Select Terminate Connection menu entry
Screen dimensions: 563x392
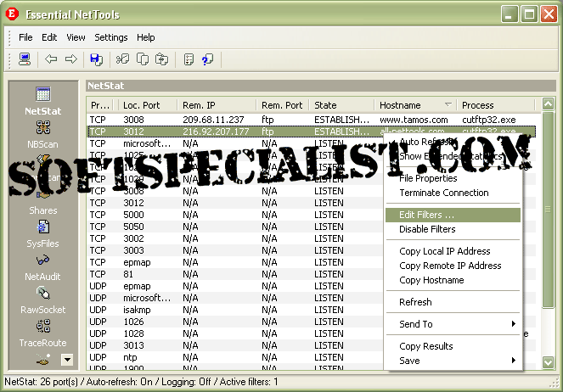click(453, 193)
